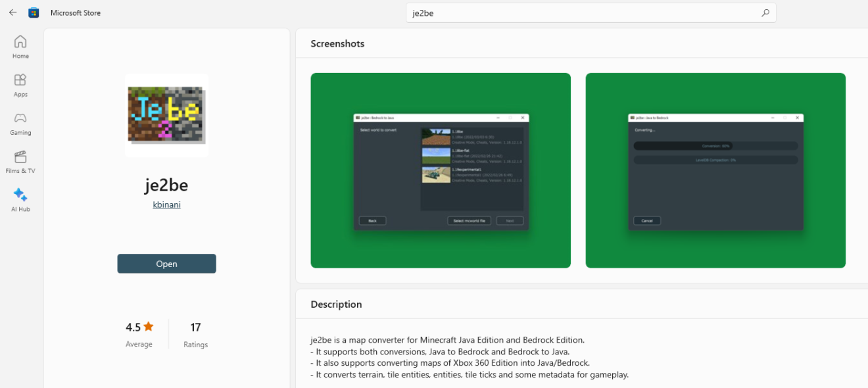Screen dimensions: 868x388
Task: Open the Apps section in sidebar
Action: (x=20, y=85)
